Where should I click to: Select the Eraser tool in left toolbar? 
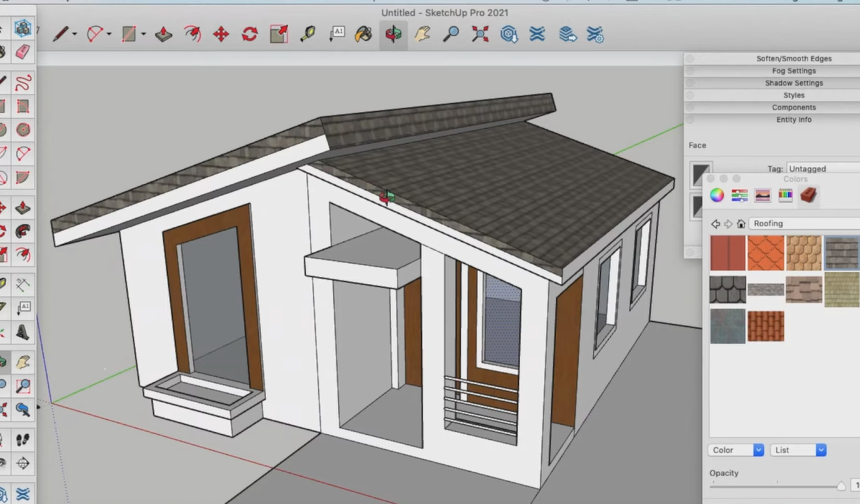pos(23,52)
